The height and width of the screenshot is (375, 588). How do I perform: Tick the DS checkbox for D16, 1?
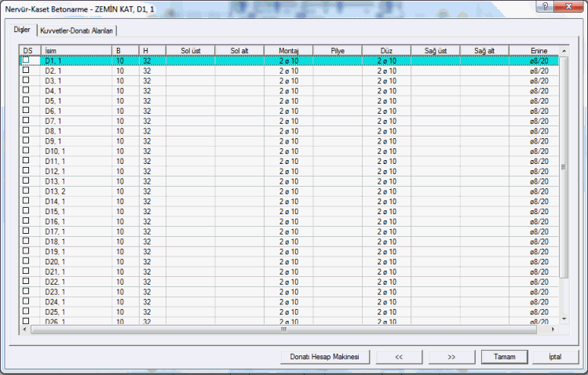pyautogui.click(x=26, y=220)
